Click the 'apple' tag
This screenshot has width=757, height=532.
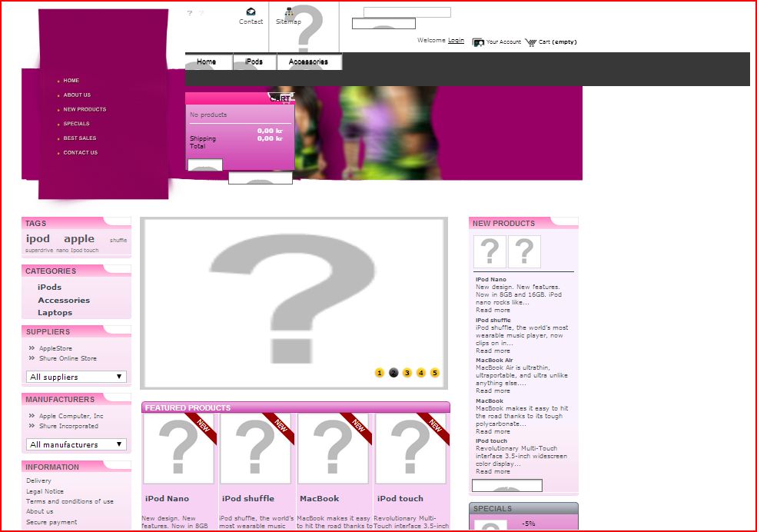coord(79,238)
